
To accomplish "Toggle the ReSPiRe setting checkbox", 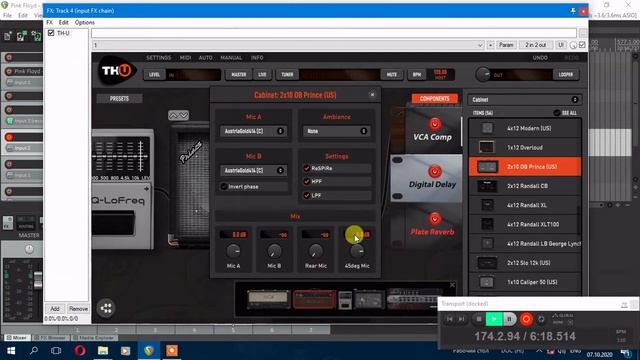I will coord(307,168).
